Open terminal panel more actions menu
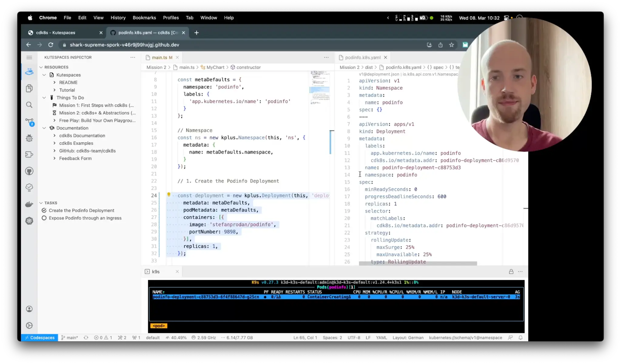 click(x=520, y=272)
